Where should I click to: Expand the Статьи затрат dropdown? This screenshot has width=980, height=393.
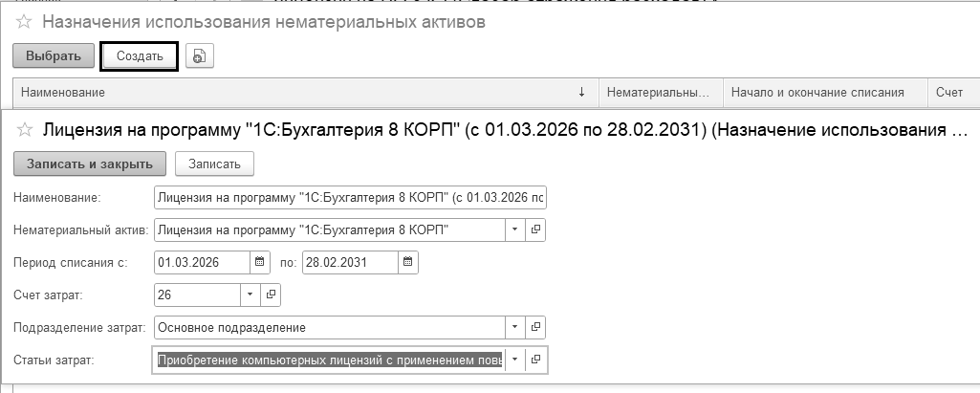pos(515,360)
